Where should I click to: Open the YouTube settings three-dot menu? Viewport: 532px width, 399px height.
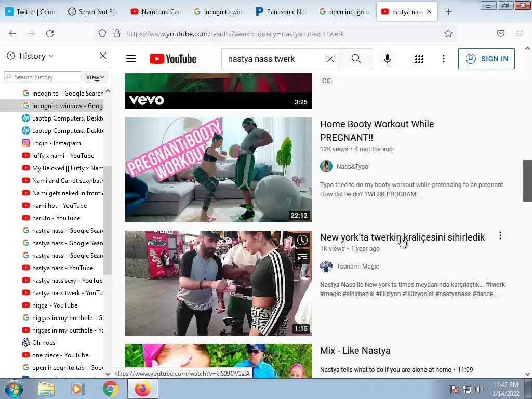click(444, 59)
